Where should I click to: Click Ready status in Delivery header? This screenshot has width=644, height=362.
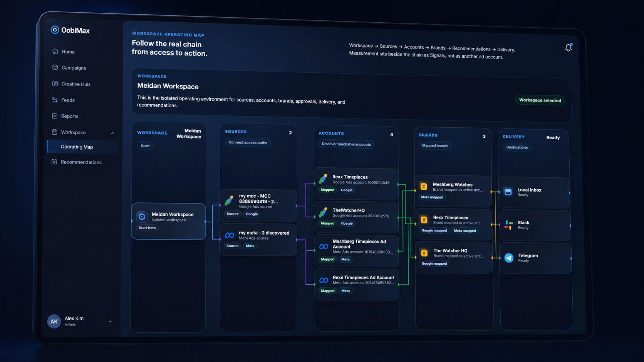click(x=553, y=137)
